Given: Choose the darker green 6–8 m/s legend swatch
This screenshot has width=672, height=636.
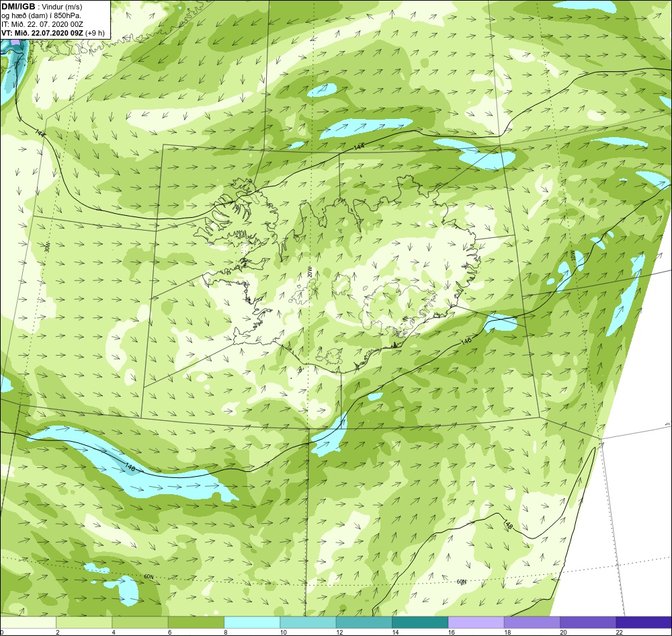Looking at the screenshot, I should pyautogui.click(x=196, y=622).
